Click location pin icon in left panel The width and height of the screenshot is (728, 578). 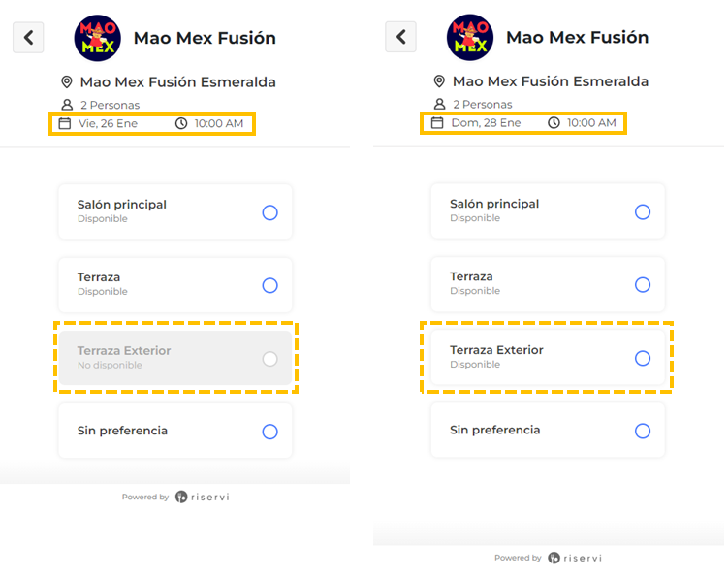[x=67, y=82]
